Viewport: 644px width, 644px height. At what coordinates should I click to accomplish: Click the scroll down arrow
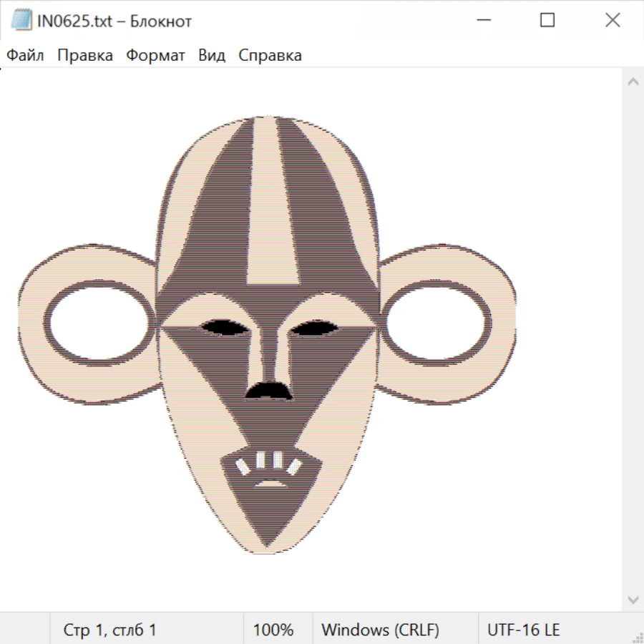pos(633,599)
